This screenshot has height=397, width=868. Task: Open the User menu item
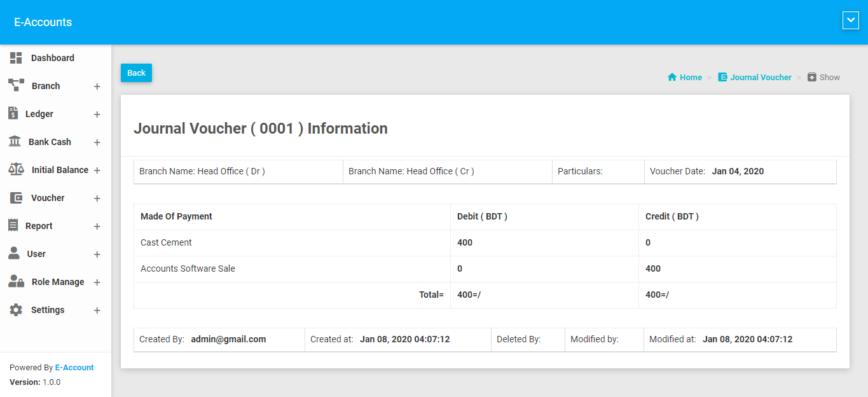(x=36, y=254)
